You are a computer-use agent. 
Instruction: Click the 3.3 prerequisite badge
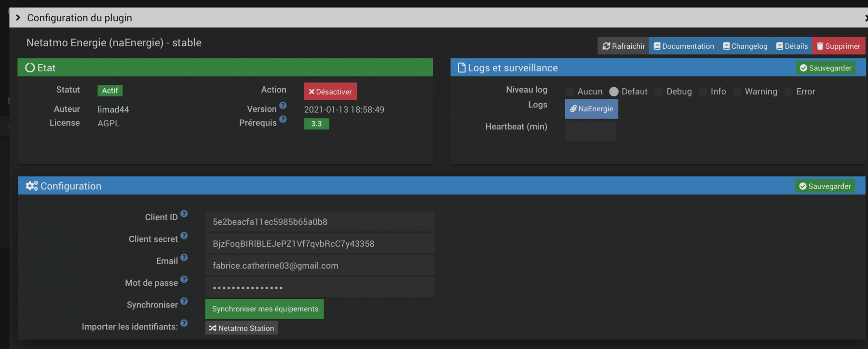click(x=316, y=124)
